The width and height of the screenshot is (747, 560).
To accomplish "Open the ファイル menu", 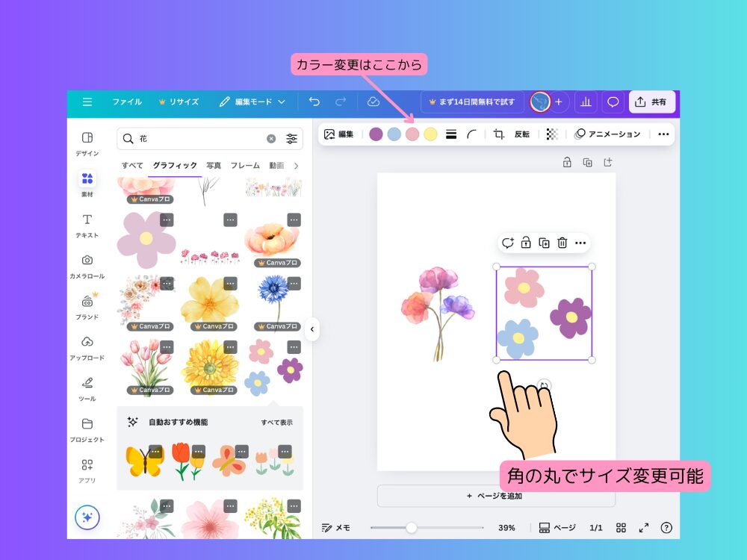I will click(127, 102).
